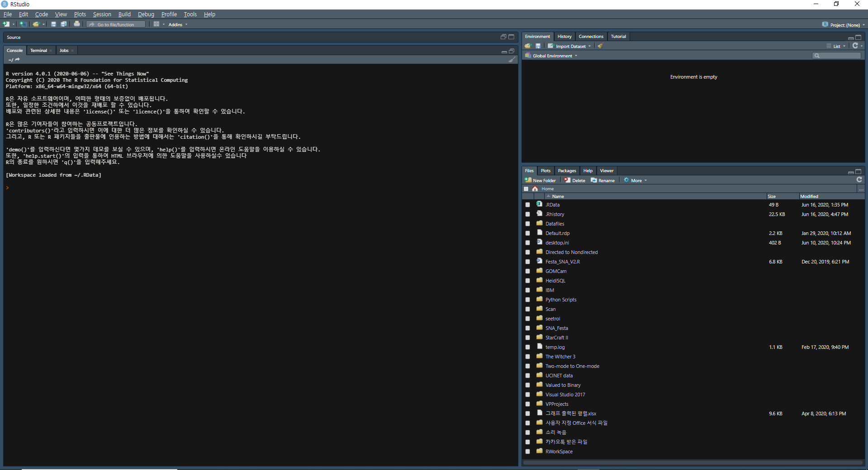The width and height of the screenshot is (868, 470).
Task: Click the Save all open documents icon
Action: 64,24
